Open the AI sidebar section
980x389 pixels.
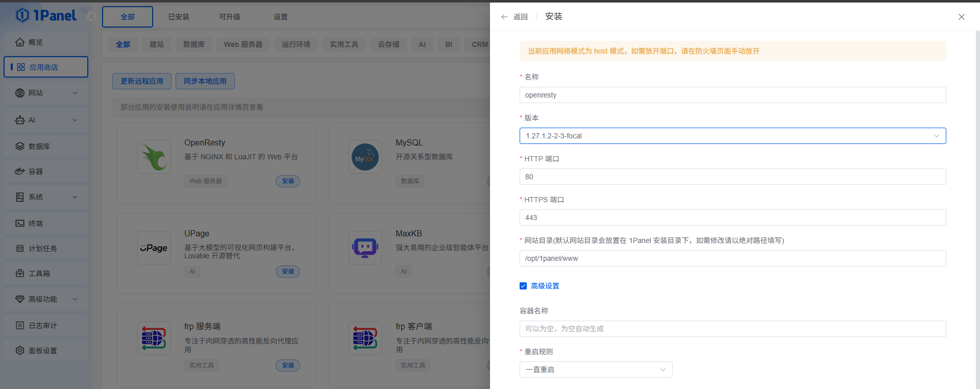click(46, 120)
